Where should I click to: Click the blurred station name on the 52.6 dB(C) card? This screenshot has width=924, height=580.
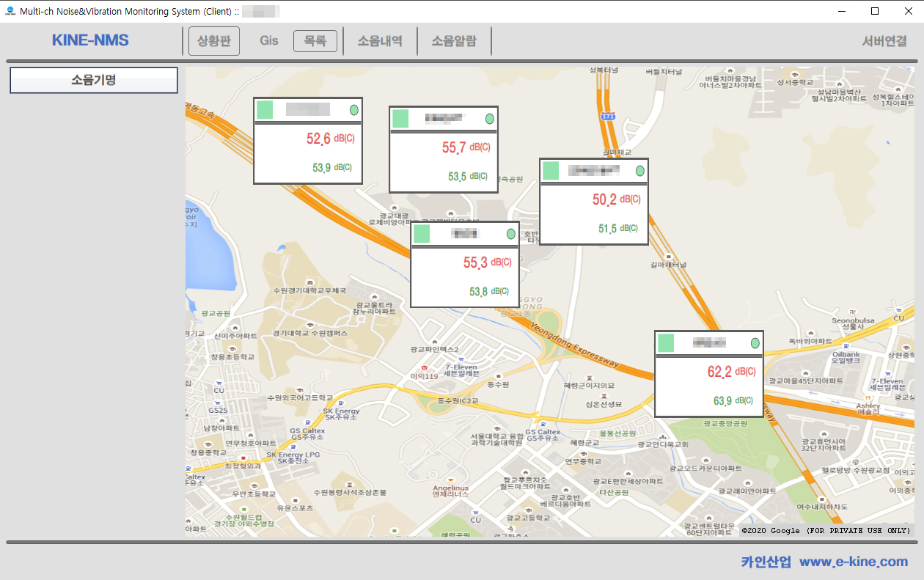(308, 110)
